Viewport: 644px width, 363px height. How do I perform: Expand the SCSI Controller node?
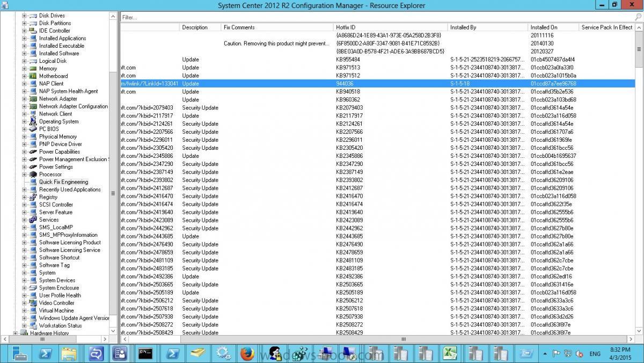coord(24,205)
